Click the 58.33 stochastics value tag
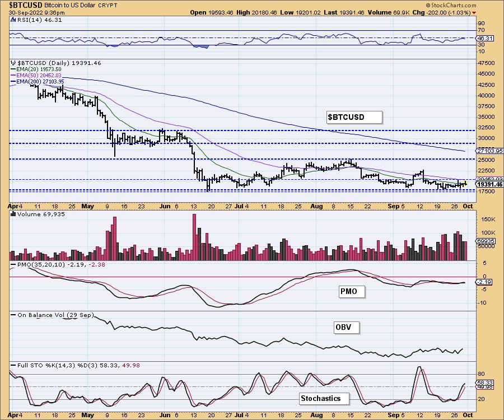This screenshot has height=420, width=504. (x=485, y=382)
